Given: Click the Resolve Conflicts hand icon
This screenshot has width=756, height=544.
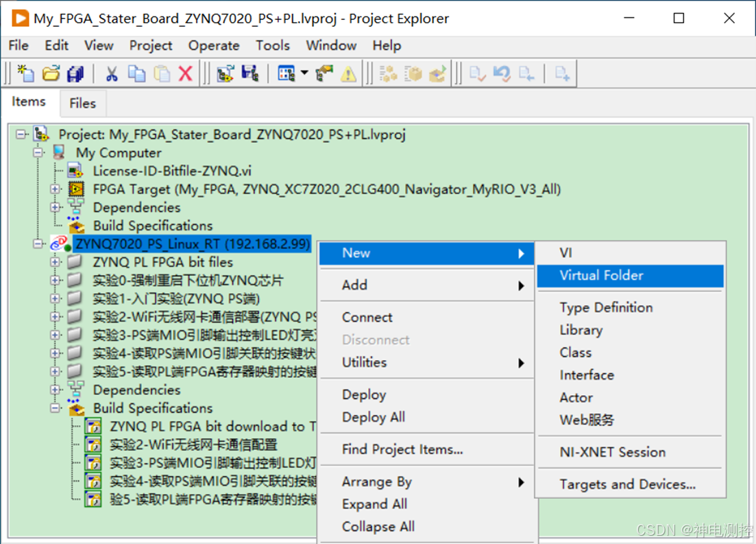Looking at the screenshot, I should pyautogui.click(x=324, y=73).
